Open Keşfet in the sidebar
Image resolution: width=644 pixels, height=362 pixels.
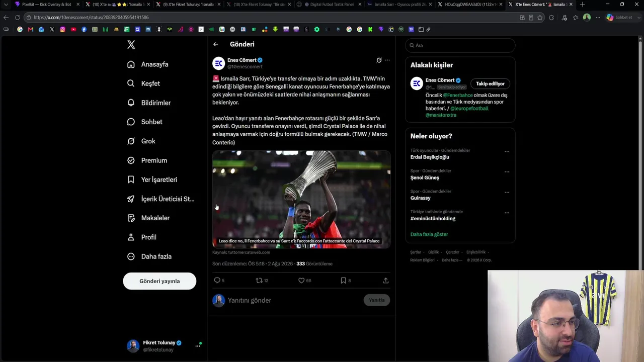coord(144,83)
